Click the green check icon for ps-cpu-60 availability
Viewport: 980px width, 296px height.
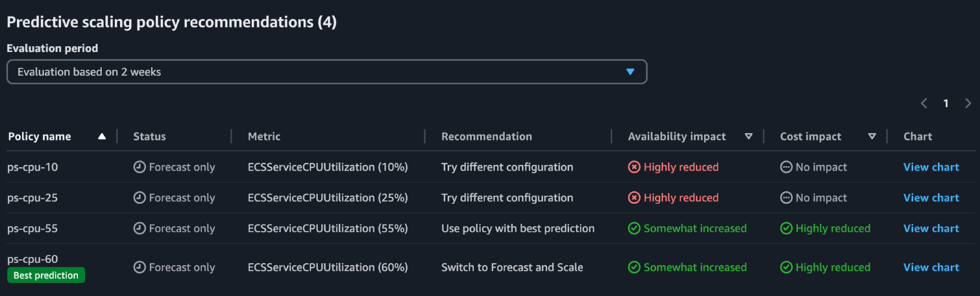(x=634, y=268)
